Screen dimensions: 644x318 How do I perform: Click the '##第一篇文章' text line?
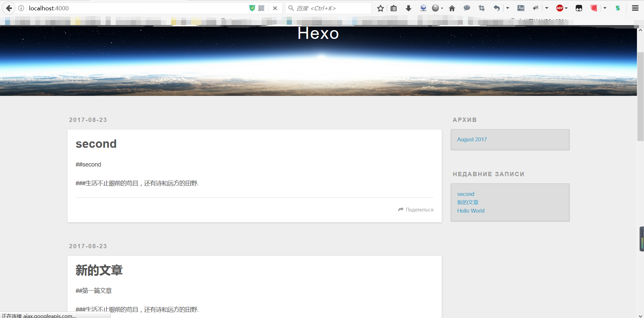(x=94, y=291)
